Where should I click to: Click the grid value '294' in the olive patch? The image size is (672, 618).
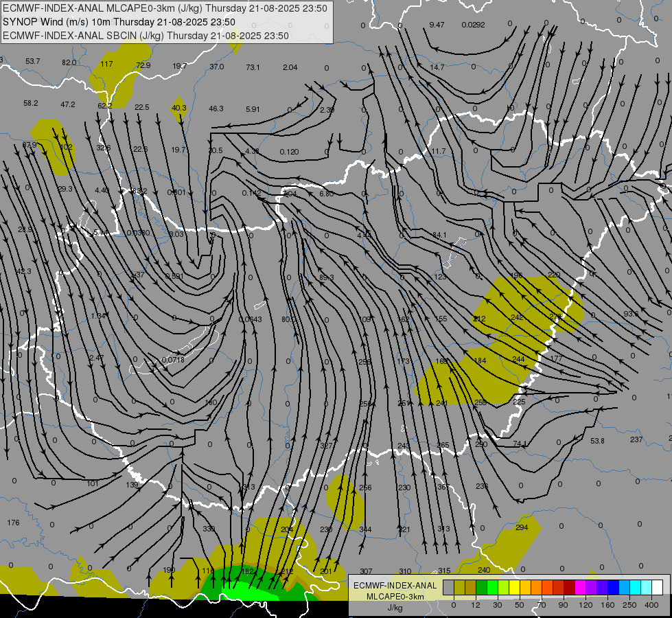(x=522, y=527)
